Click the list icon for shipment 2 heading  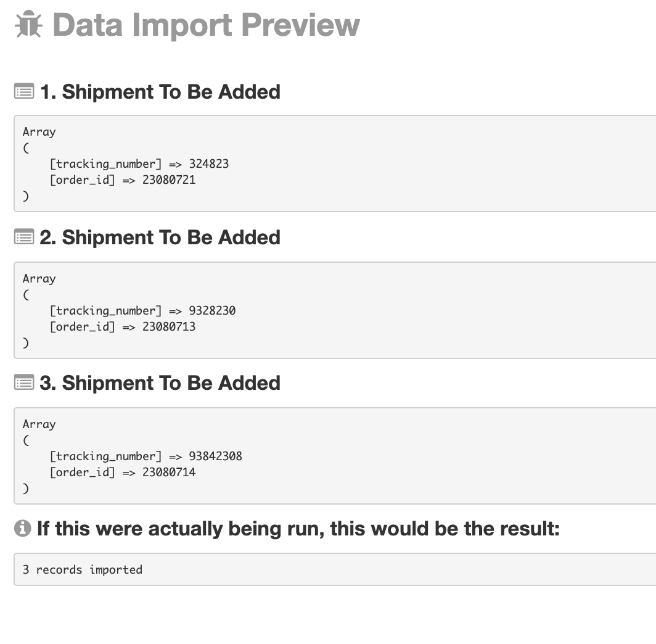(x=24, y=236)
